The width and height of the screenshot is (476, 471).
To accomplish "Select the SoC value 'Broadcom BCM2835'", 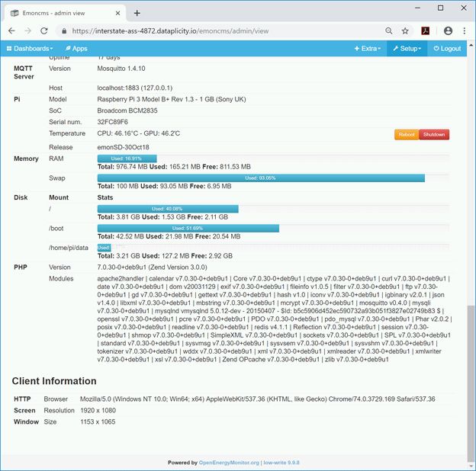I will pos(127,111).
